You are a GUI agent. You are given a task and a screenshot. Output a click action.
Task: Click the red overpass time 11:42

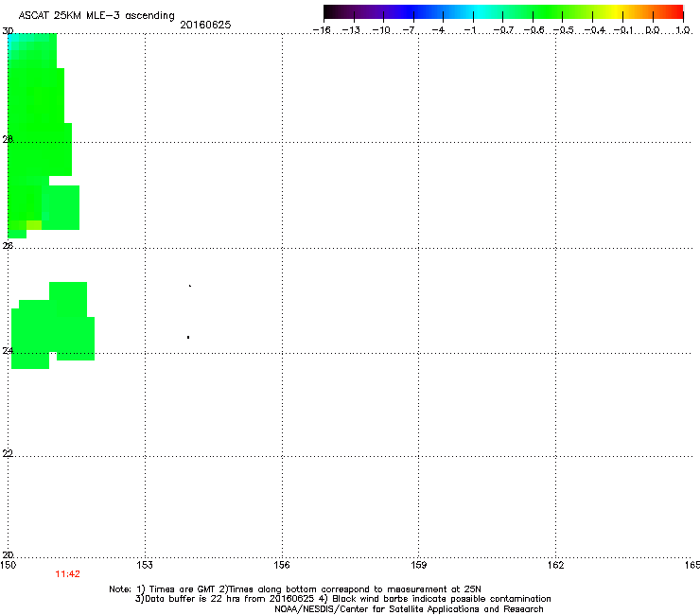tap(67, 574)
